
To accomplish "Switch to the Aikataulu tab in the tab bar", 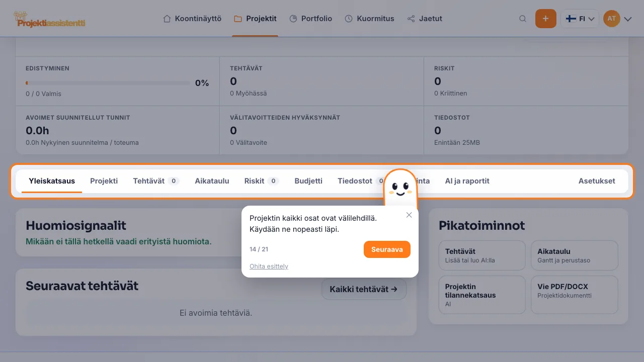I will 212,181.
